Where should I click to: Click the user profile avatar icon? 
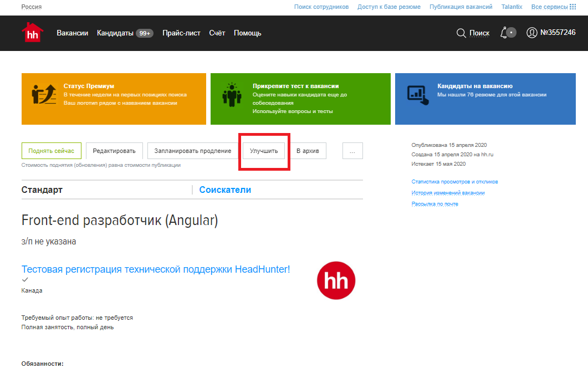(532, 33)
